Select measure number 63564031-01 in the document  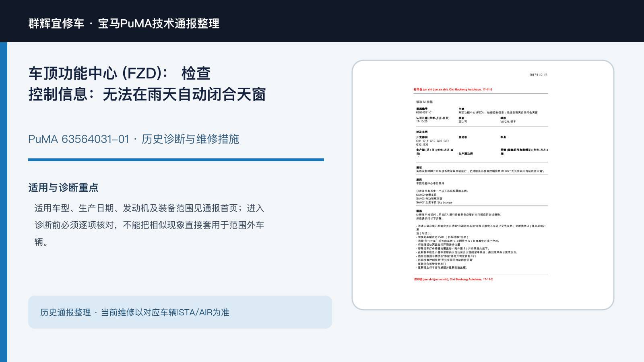point(424,113)
